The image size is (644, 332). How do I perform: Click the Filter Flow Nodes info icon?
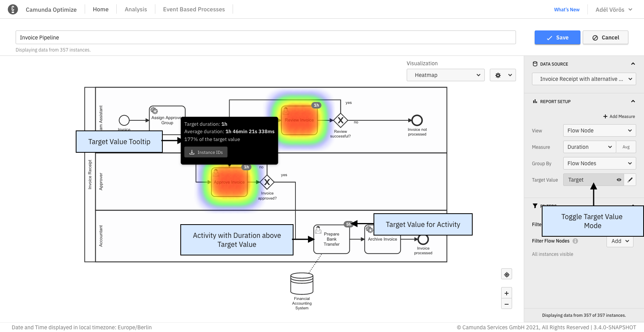[575, 241]
